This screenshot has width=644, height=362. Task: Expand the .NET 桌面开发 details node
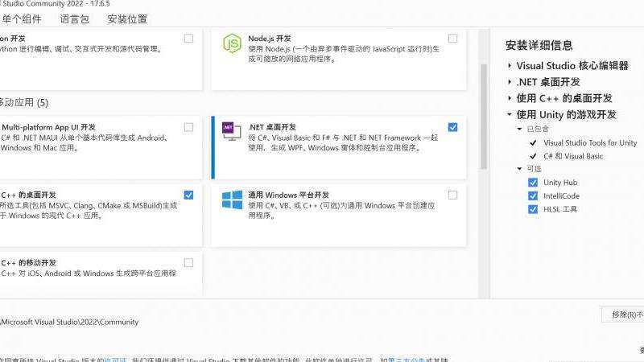pyautogui.click(x=510, y=82)
